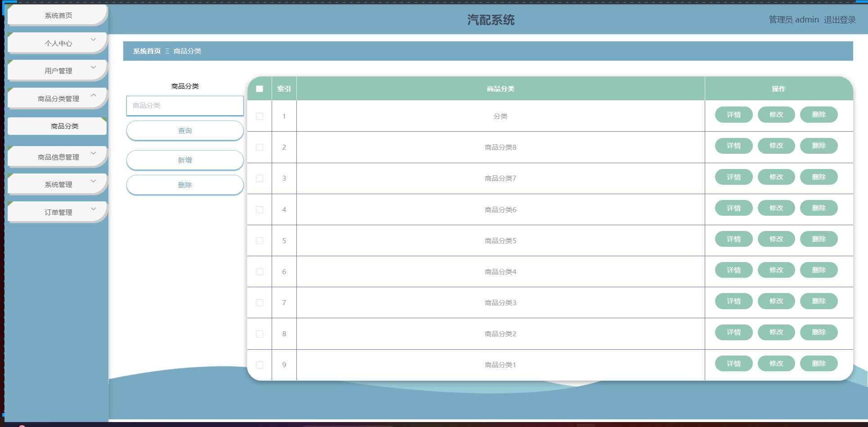Open 系统首页 in the sidebar
The width and height of the screenshot is (868, 427).
(x=58, y=15)
